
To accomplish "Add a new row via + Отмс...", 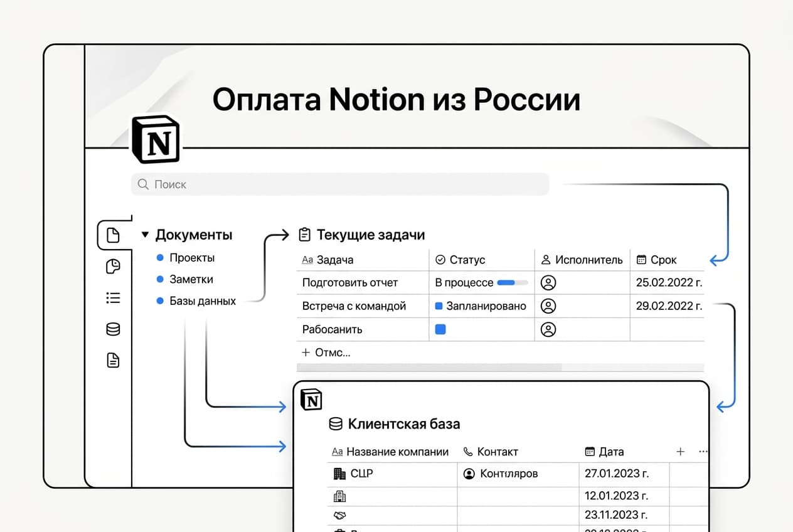I will (x=326, y=353).
